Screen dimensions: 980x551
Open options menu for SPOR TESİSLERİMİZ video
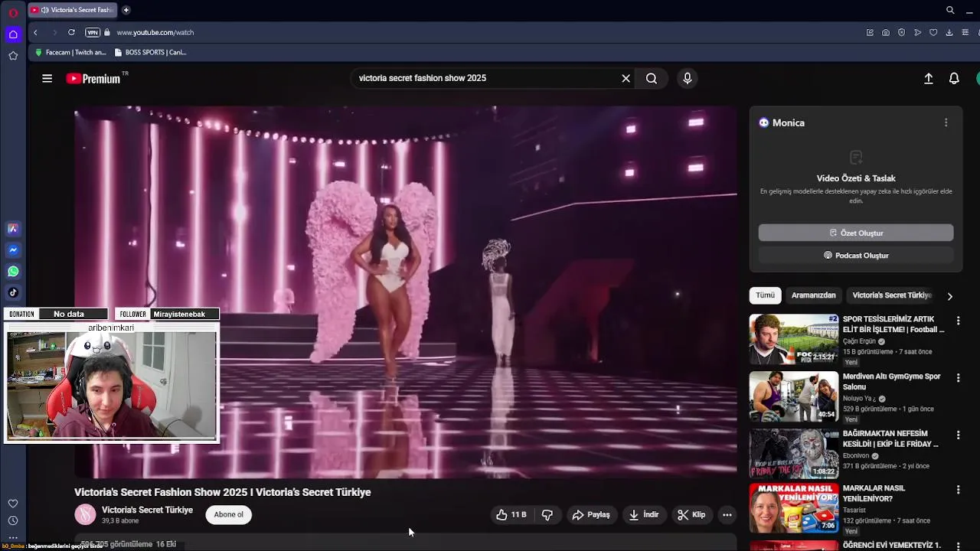coord(958,321)
